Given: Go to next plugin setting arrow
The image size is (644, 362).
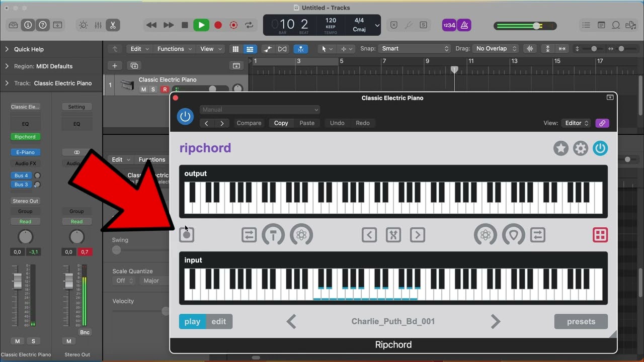Looking at the screenshot, I should pyautogui.click(x=221, y=123).
